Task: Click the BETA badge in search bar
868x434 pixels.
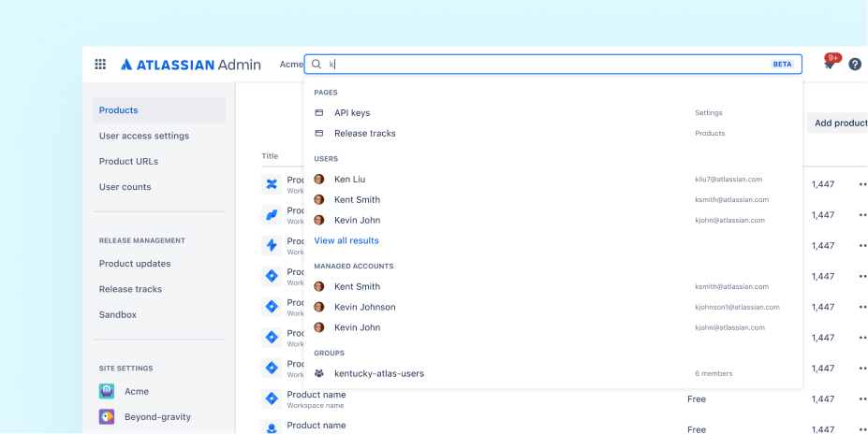Action: 782,65
